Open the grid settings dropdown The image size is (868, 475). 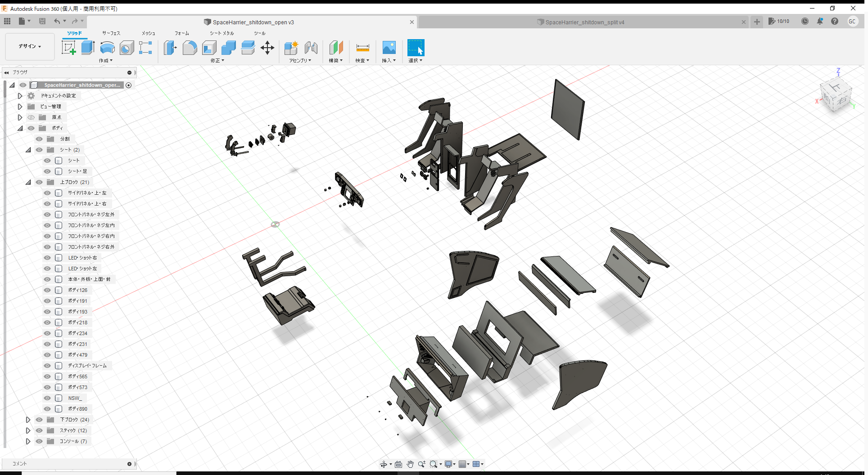464,464
